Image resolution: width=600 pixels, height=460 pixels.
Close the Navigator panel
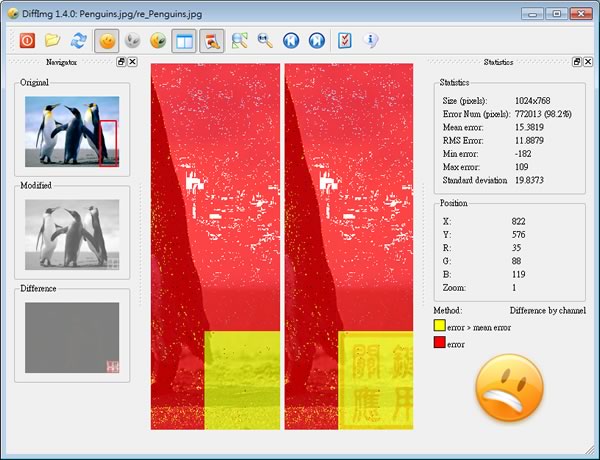click(x=131, y=62)
